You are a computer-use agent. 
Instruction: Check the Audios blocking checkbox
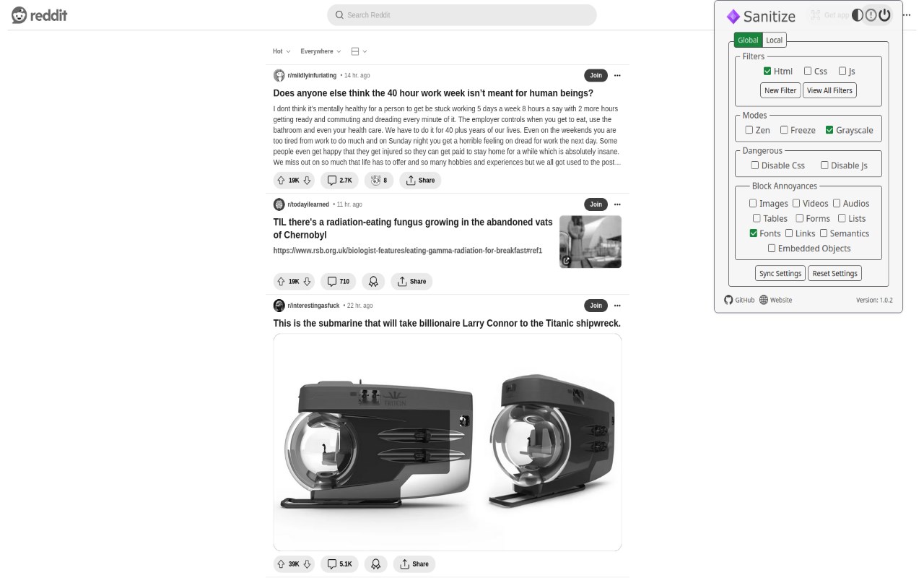click(837, 204)
